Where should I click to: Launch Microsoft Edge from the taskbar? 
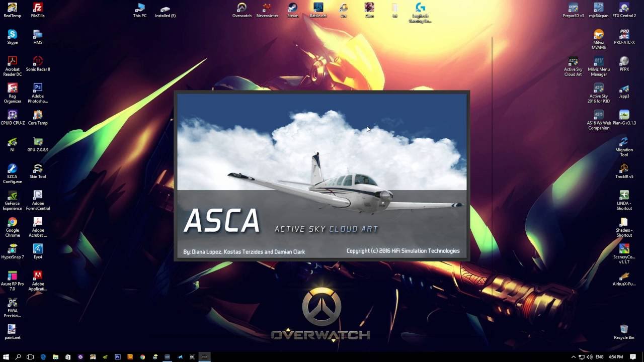(x=43, y=357)
